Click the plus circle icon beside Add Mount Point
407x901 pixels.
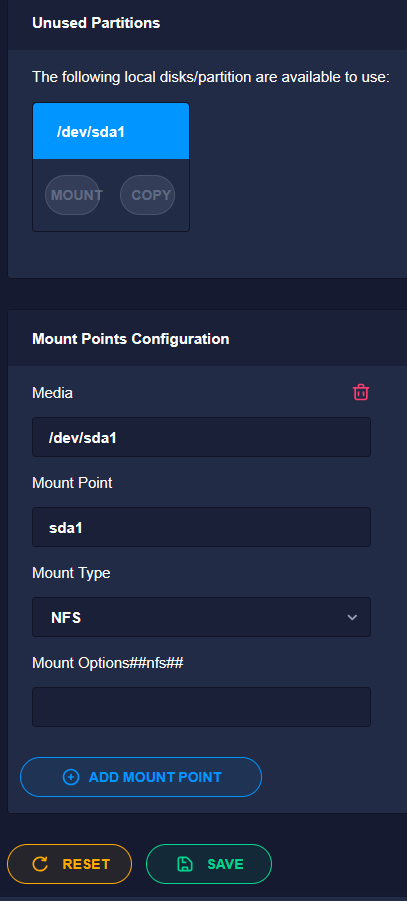pos(71,777)
